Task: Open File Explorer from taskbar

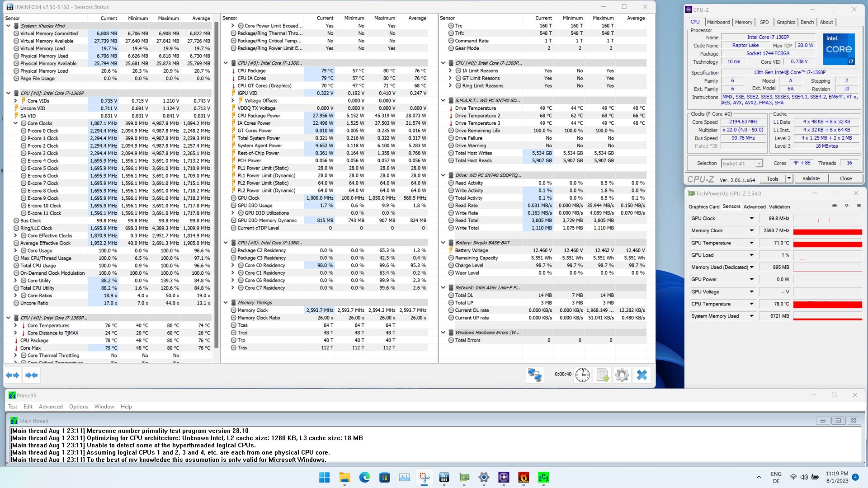Action: click(x=344, y=477)
